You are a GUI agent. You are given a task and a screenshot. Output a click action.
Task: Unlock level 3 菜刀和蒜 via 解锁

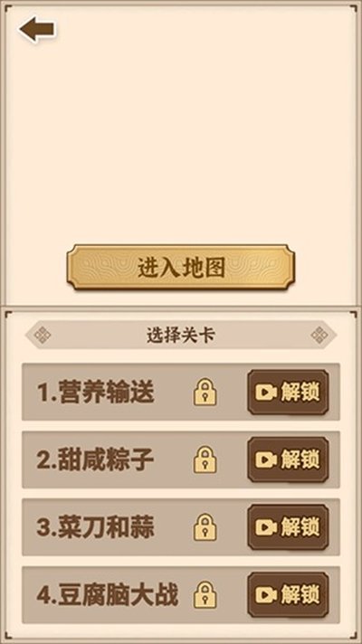[288, 527]
